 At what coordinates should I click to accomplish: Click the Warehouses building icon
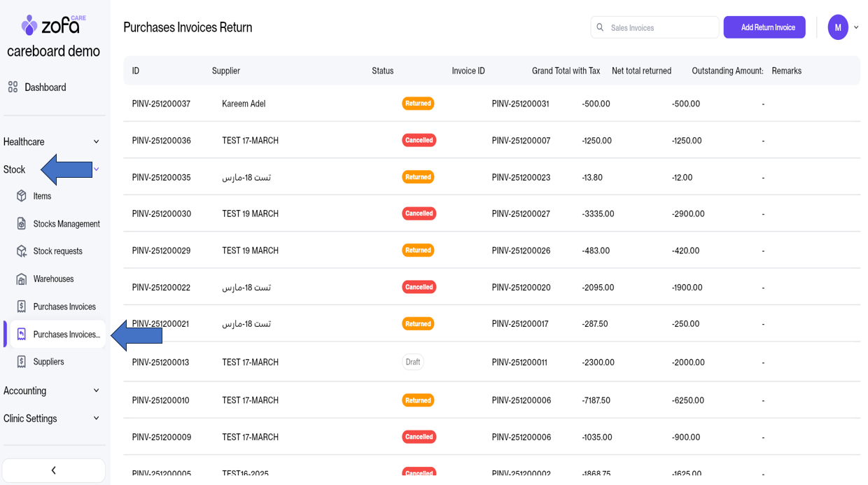22,279
